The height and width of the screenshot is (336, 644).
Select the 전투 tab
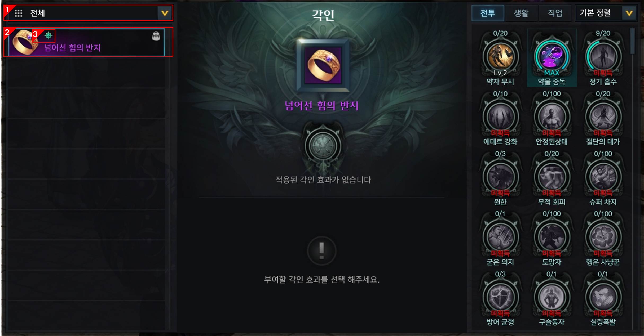pos(488,13)
